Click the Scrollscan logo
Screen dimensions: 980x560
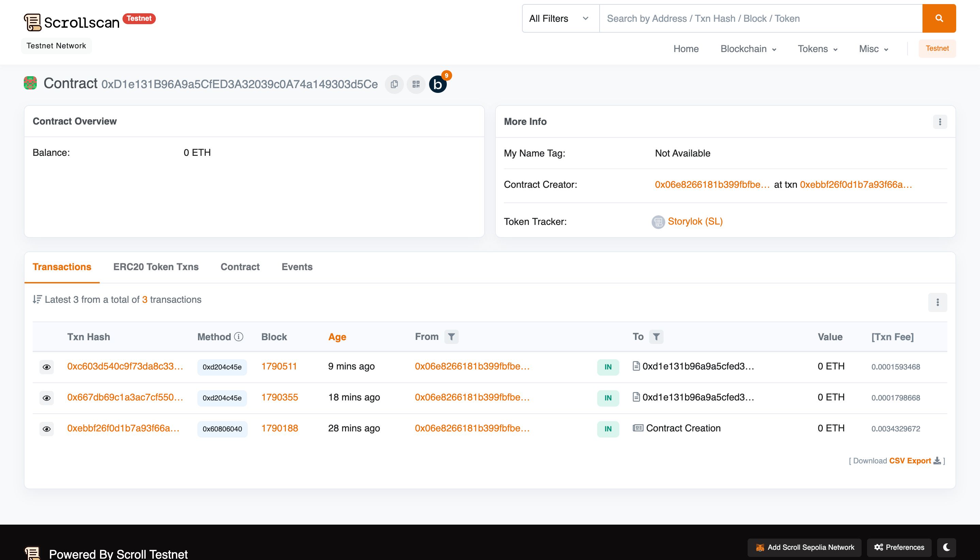(x=71, y=22)
